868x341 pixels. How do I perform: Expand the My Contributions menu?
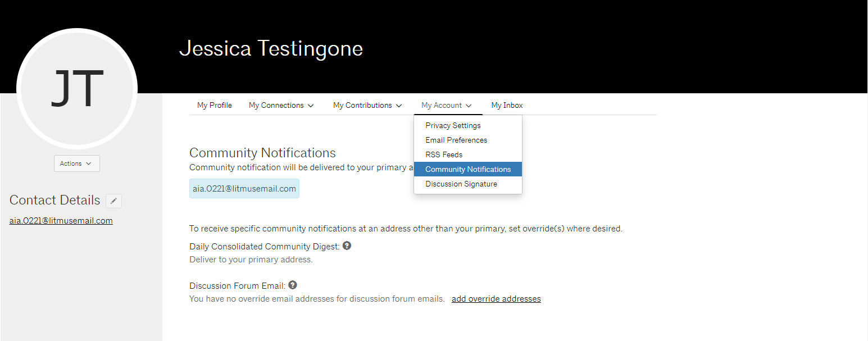pos(367,105)
